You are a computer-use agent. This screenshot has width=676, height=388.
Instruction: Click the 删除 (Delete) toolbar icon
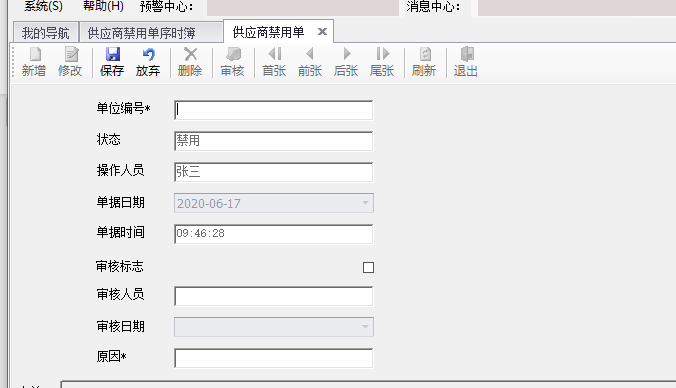point(190,62)
